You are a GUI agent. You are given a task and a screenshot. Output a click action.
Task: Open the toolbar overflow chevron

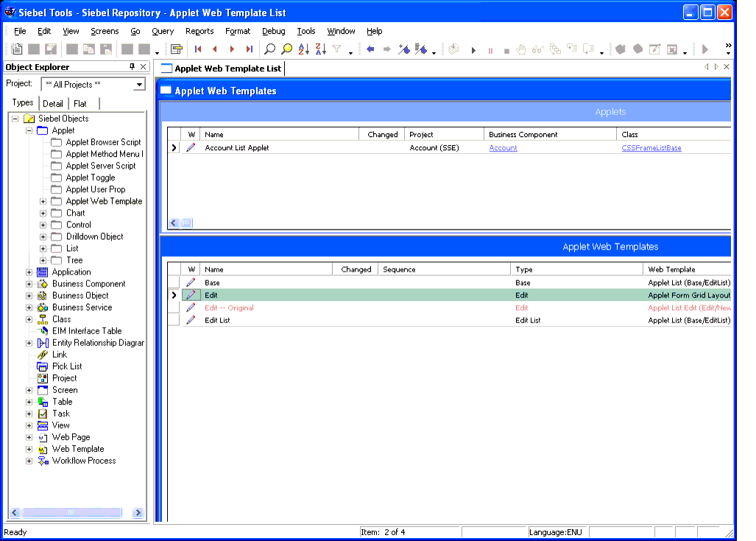tap(728, 49)
